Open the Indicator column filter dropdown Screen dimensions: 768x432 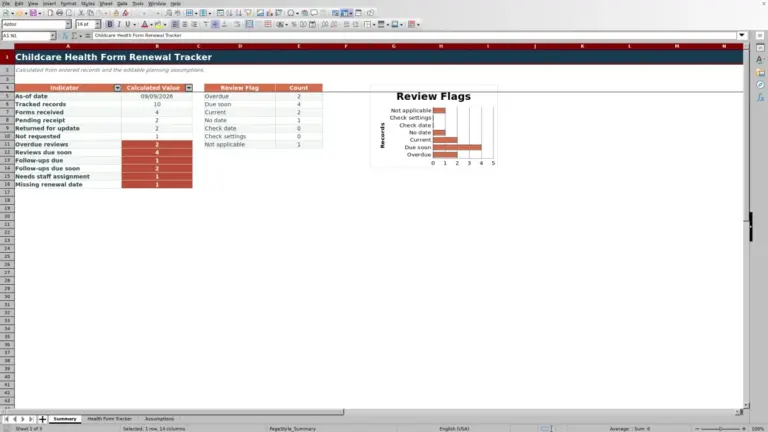[118, 88]
